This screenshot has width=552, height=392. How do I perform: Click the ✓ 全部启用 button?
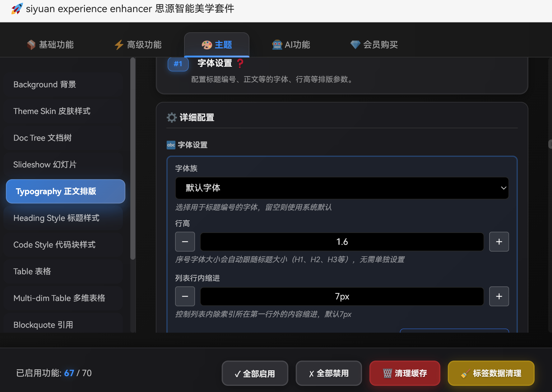click(255, 373)
